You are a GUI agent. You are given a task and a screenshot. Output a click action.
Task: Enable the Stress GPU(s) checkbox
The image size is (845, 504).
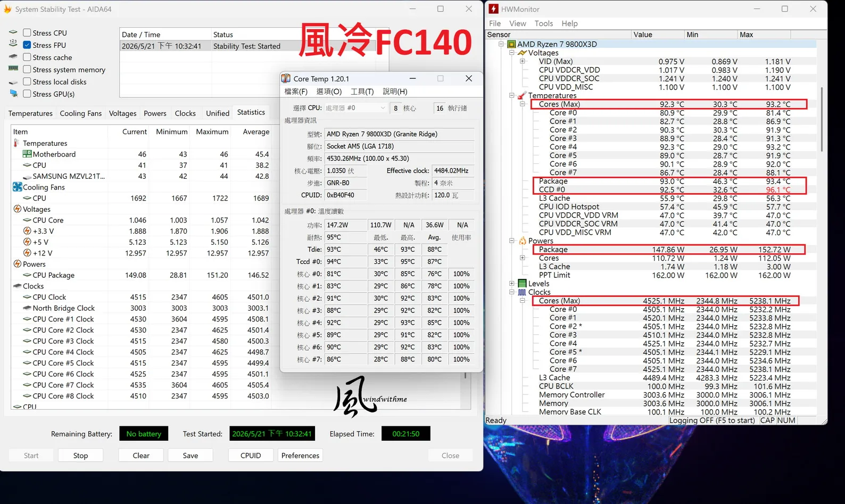[x=27, y=94]
